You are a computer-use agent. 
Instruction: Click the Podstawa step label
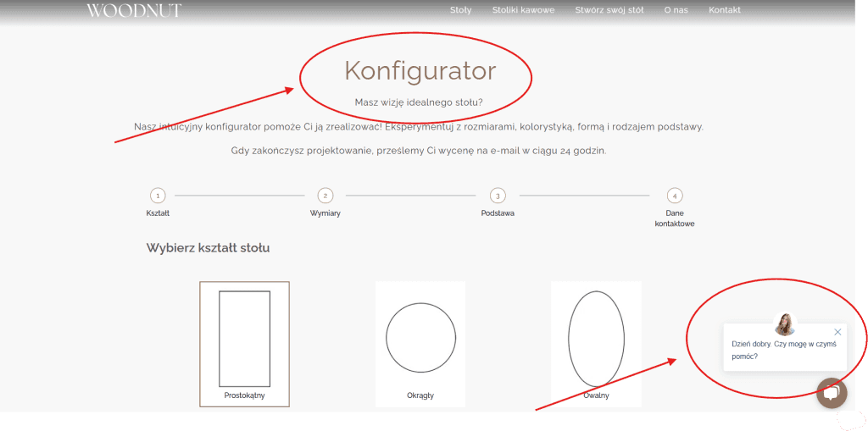pos(498,213)
